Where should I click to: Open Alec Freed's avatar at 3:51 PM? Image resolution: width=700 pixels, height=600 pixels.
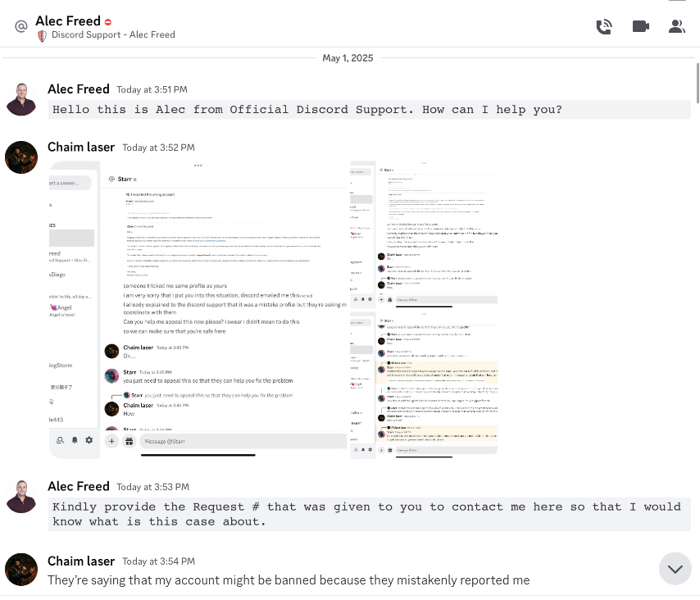pyautogui.click(x=21, y=98)
